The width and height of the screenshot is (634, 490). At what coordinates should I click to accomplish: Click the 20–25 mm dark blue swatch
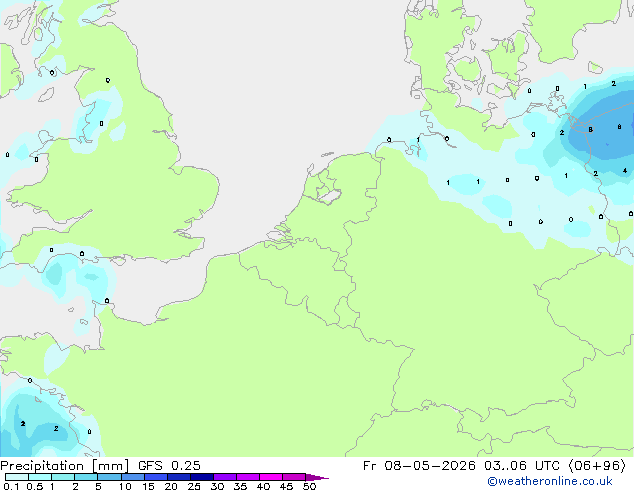click(x=179, y=477)
